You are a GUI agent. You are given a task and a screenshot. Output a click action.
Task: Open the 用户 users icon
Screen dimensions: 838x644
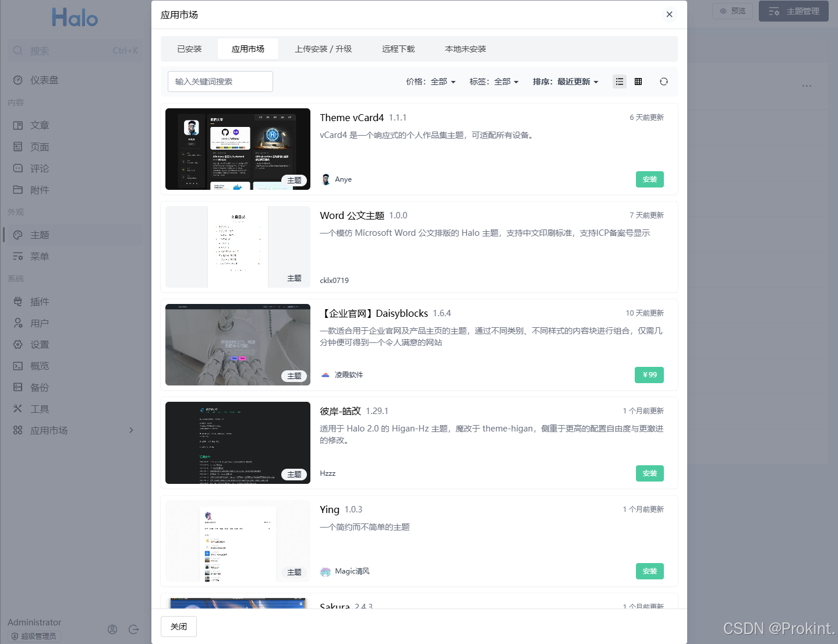[x=18, y=323]
